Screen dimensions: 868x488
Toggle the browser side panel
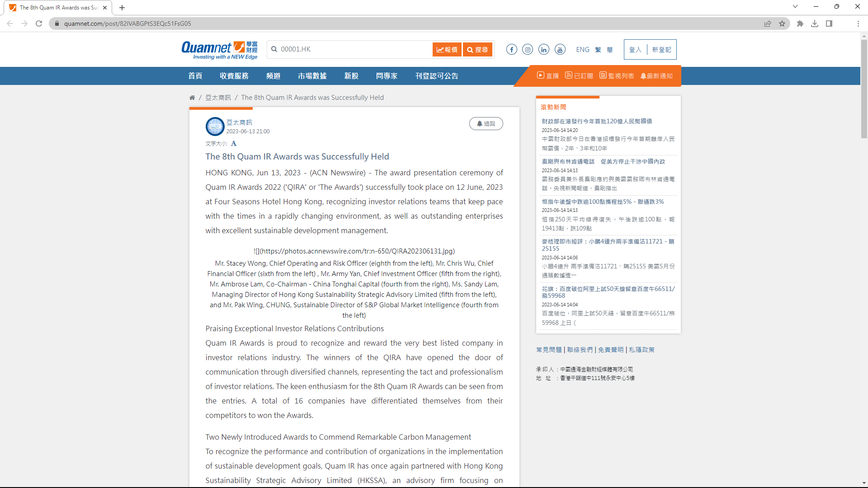click(x=829, y=23)
